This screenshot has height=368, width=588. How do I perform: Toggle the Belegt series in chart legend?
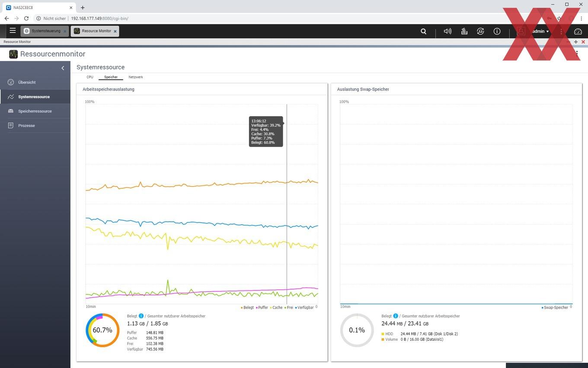(x=247, y=307)
